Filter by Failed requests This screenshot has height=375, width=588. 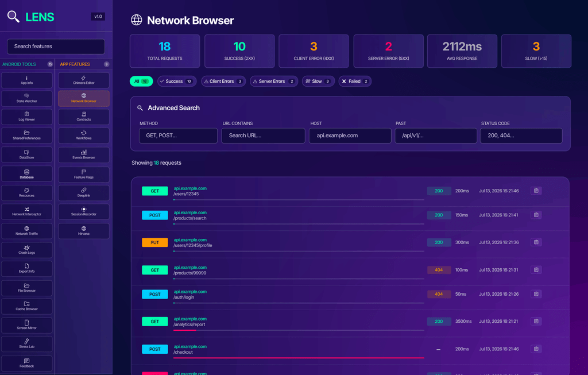[355, 82]
